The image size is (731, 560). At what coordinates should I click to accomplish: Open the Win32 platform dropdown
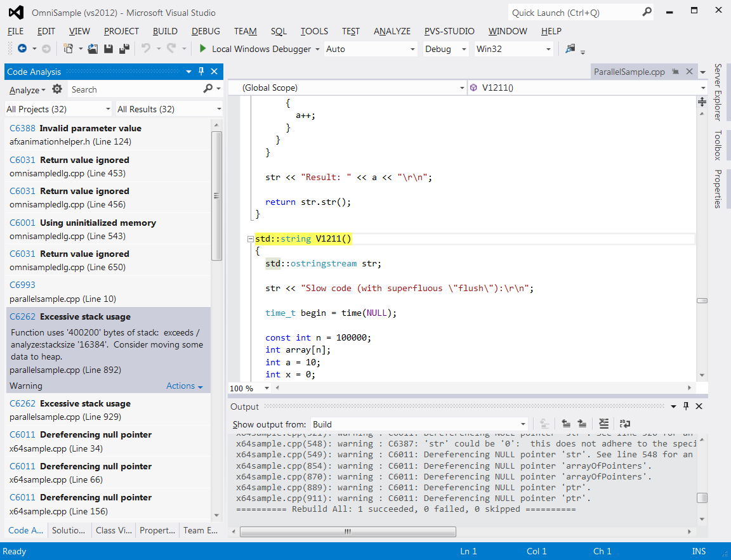point(514,49)
